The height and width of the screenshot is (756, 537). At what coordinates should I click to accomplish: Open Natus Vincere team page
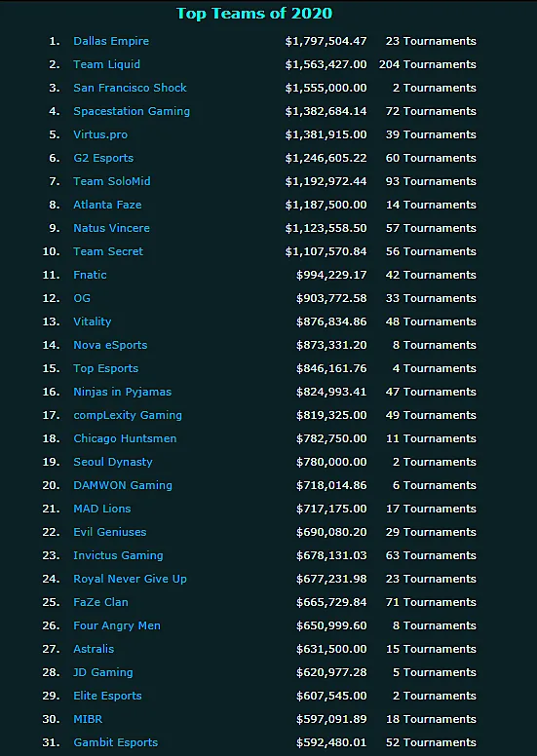pos(111,228)
